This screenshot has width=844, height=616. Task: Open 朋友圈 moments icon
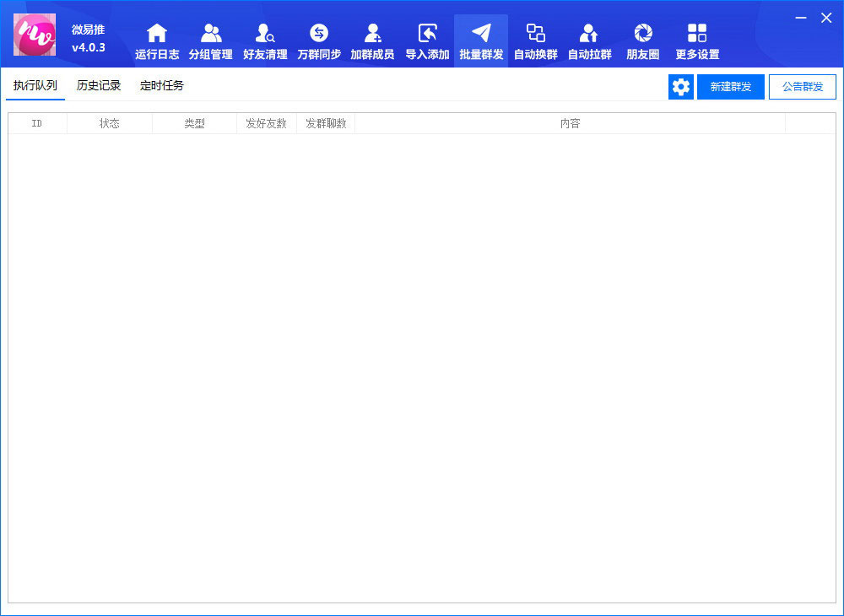(x=643, y=34)
